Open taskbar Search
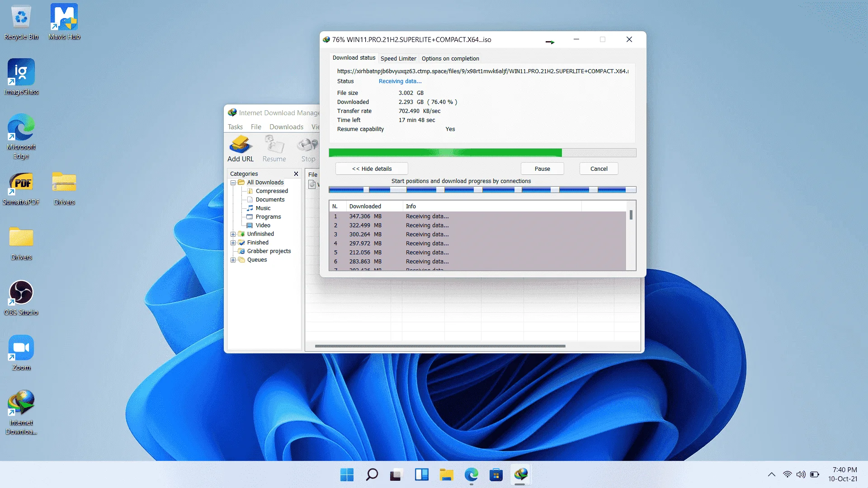 coord(372,474)
